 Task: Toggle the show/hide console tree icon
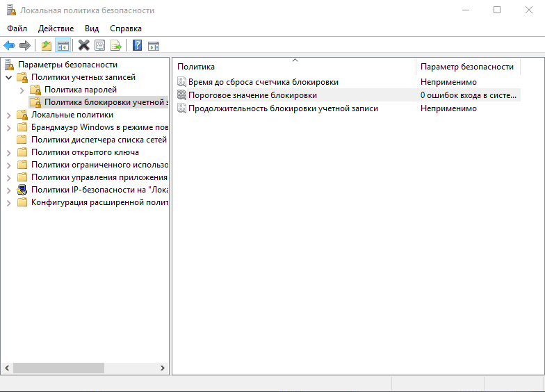(63, 46)
